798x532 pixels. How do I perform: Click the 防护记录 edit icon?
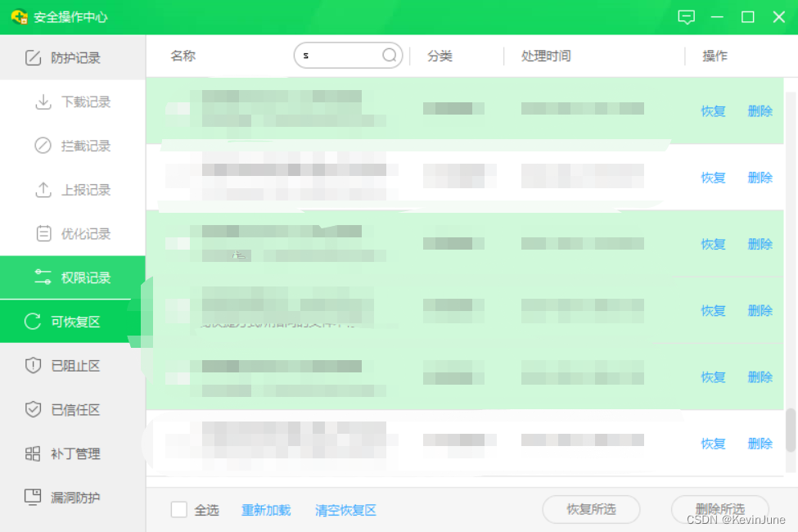(x=33, y=57)
